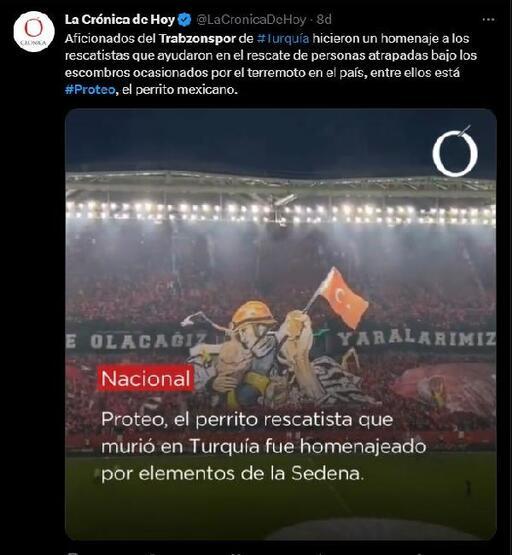Viewport: 512px width, 555px height.
Task: Open the #Turquía hashtag link
Action: 283,38
